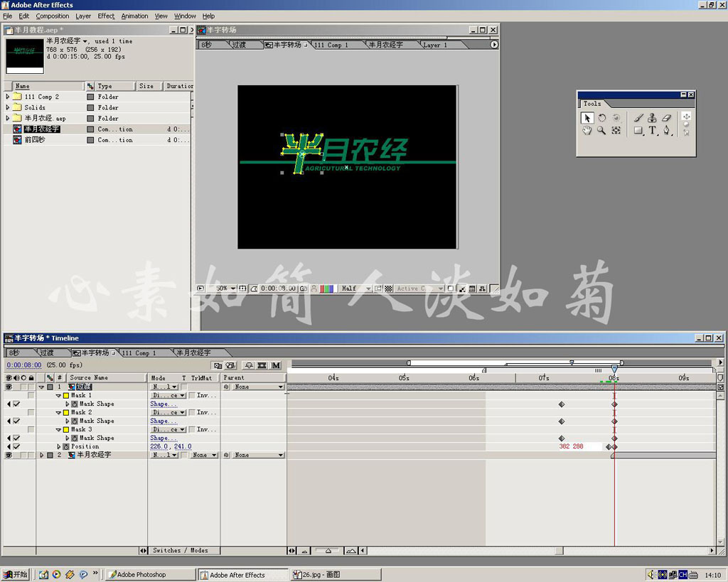Select the Pan Behind tool
This screenshot has height=582, width=728.
(616, 131)
